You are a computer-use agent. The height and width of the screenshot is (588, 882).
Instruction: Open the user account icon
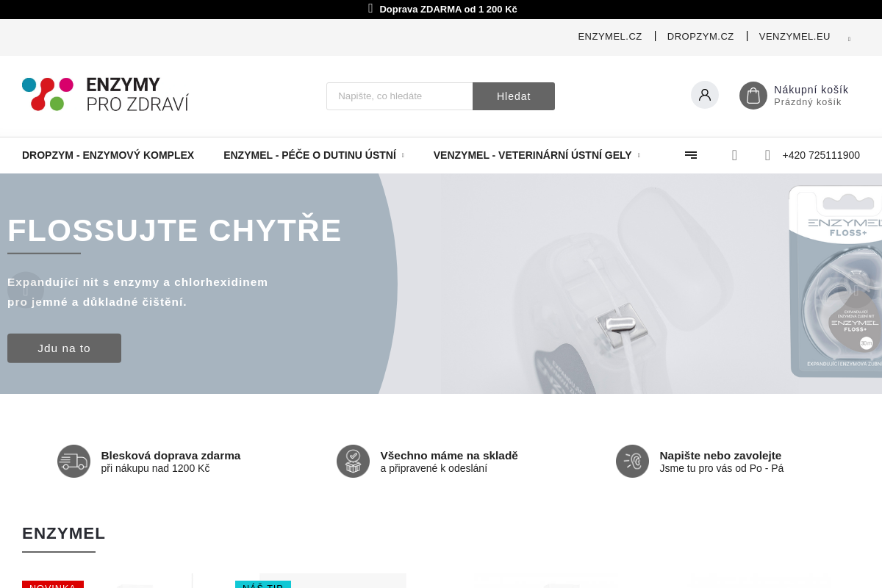pos(704,95)
